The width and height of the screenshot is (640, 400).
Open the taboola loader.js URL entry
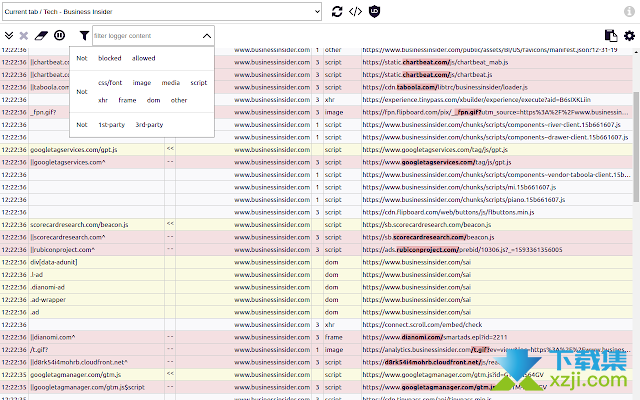click(x=445, y=87)
